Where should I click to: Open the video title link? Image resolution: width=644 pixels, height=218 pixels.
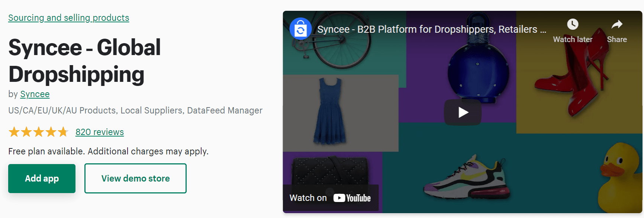(431, 29)
